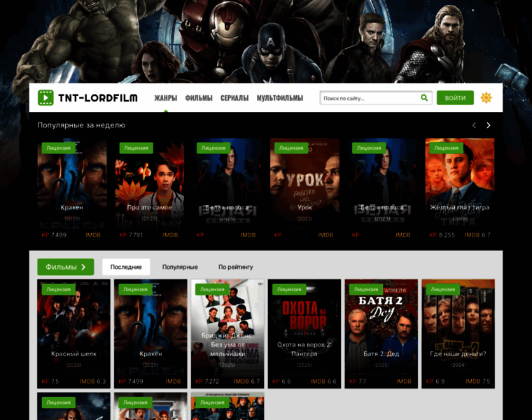The width and height of the screenshot is (532, 420).
Task: Click the search magnifier icon
Action: coord(424,98)
